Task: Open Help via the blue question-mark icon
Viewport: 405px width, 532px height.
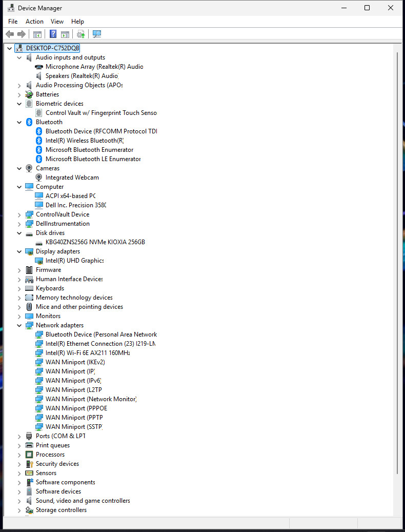Action: point(53,34)
